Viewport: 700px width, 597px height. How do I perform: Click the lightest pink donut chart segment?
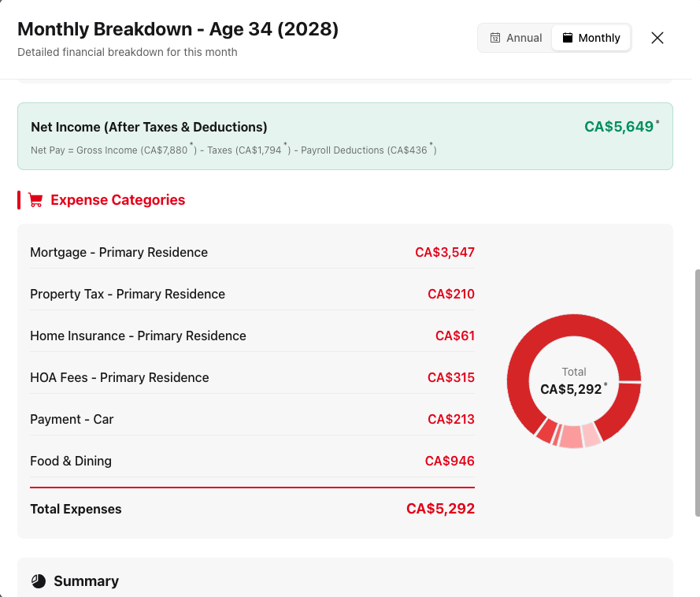591,434
